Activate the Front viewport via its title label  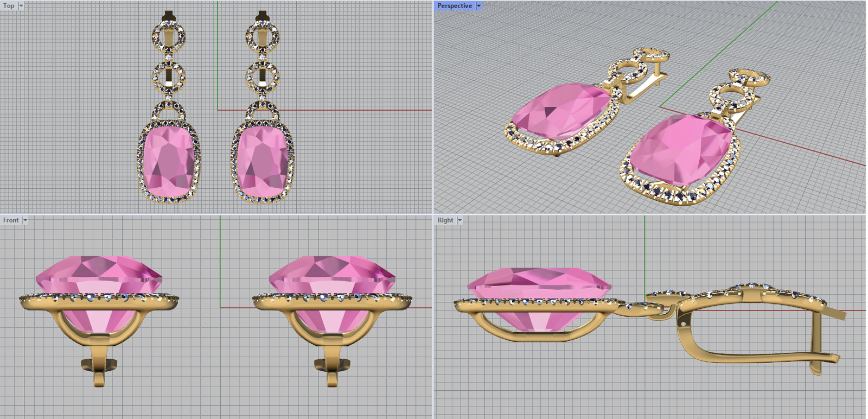(11, 220)
